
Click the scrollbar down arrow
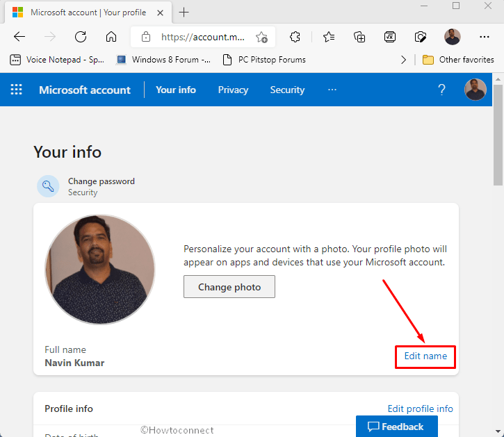[x=498, y=431]
